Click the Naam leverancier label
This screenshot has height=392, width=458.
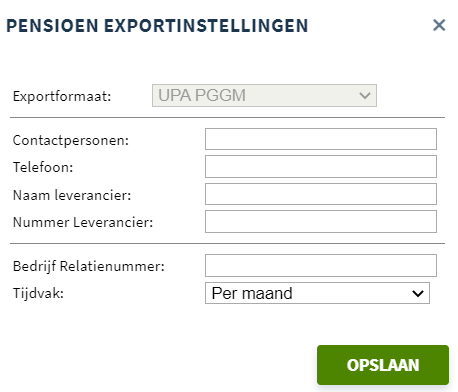72,195
